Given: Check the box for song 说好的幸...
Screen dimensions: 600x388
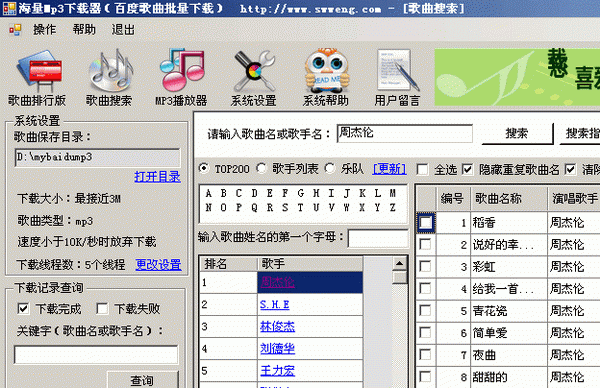Looking at the screenshot, I should (x=426, y=245).
